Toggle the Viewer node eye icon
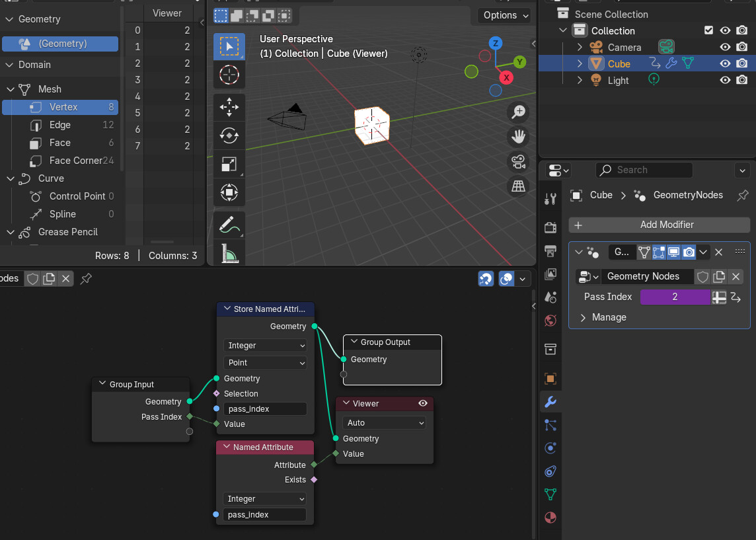This screenshot has width=756, height=540. tap(423, 404)
